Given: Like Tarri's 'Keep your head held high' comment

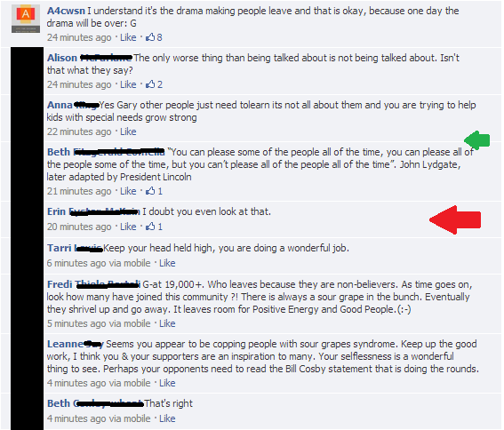Looking at the screenshot, I should point(167,263).
